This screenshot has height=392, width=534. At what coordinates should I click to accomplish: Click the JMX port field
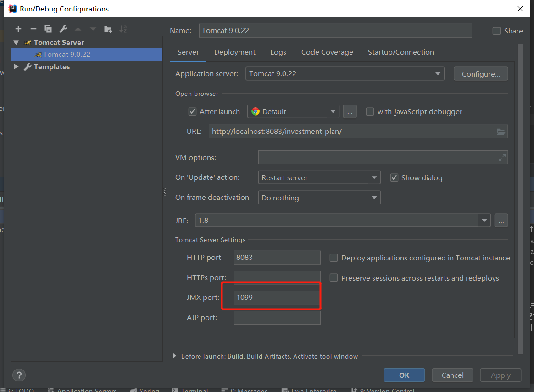coord(277,298)
